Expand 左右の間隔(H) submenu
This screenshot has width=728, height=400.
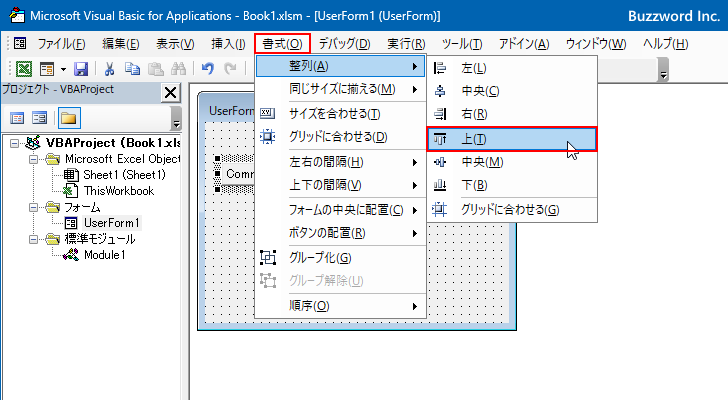click(x=340, y=162)
